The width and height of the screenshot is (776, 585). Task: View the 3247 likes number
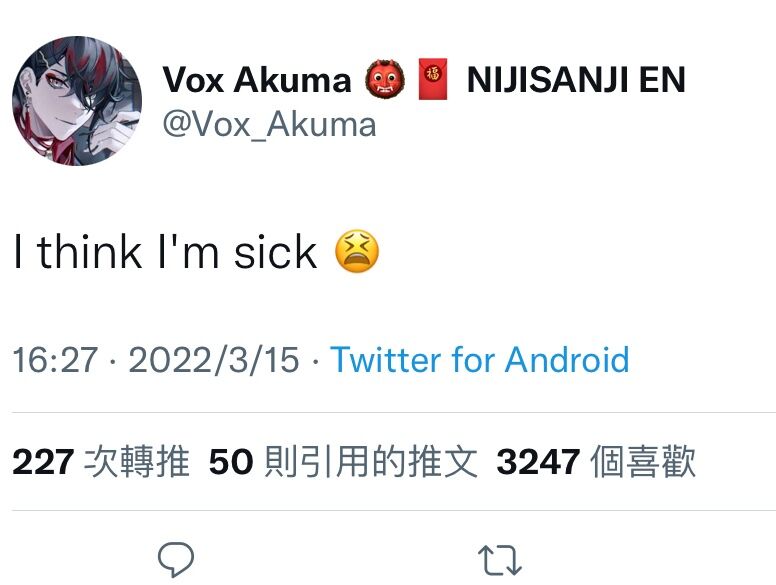(x=538, y=462)
